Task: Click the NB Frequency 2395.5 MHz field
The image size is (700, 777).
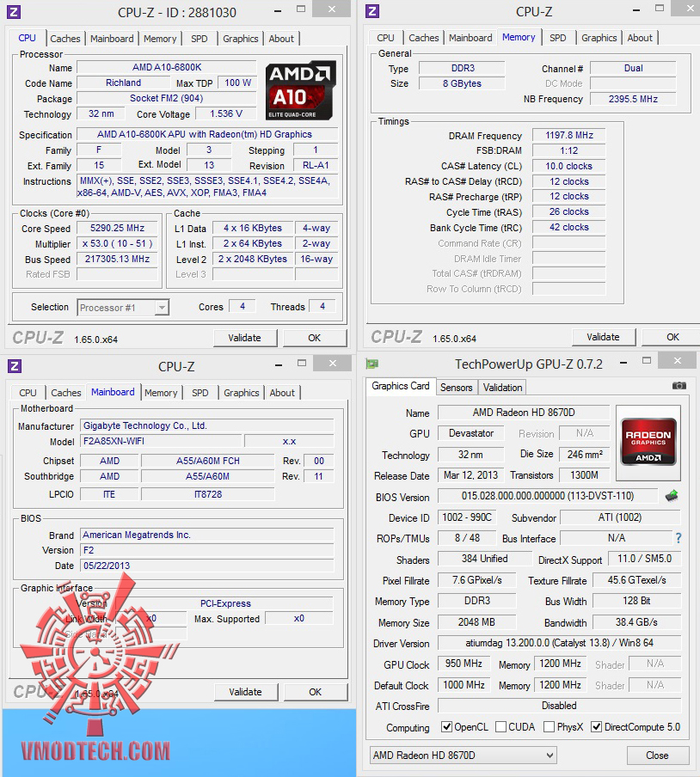Action: [633, 99]
